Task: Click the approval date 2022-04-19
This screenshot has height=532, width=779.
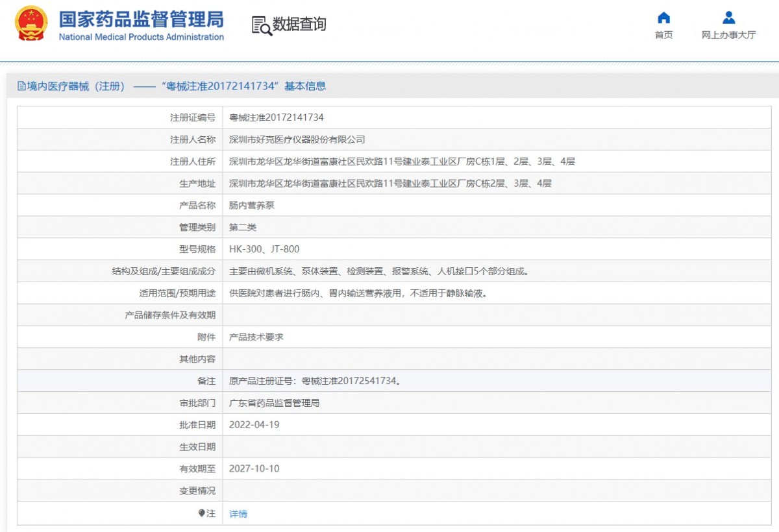Action: [254, 425]
